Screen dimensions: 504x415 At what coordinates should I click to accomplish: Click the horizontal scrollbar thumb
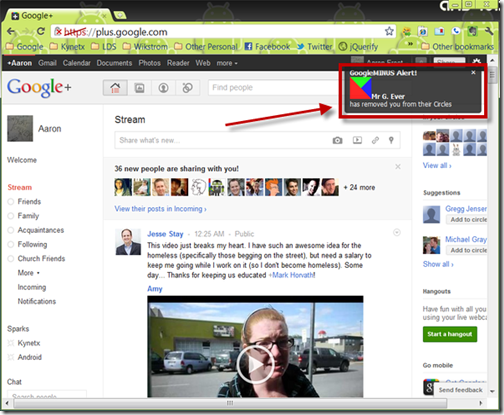230,403
